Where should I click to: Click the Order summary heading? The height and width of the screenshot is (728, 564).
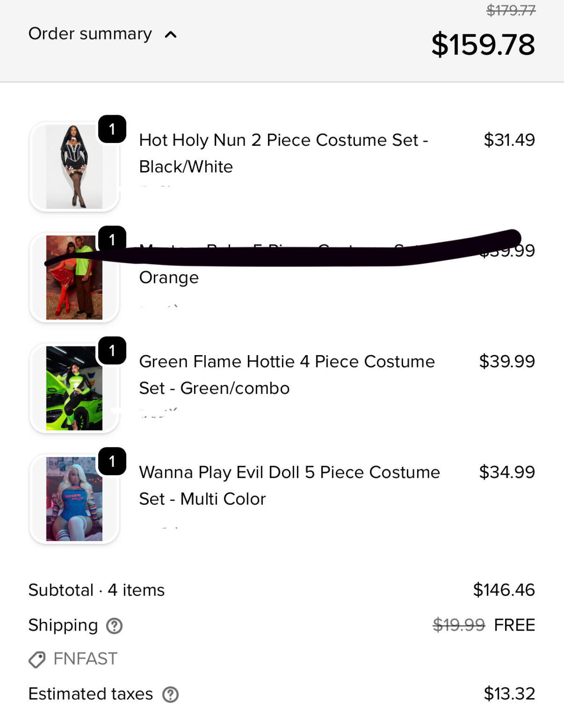(90, 34)
